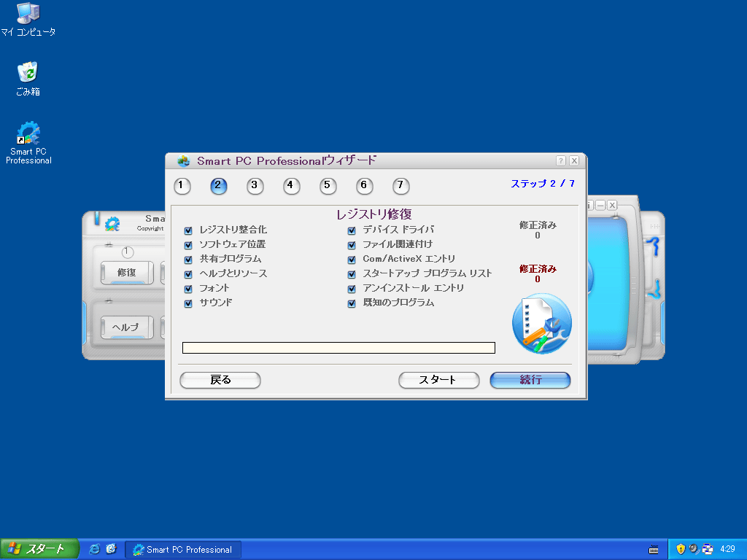
Task: Jump to wizard step 3 circle
Action: [x=255, y=186]
